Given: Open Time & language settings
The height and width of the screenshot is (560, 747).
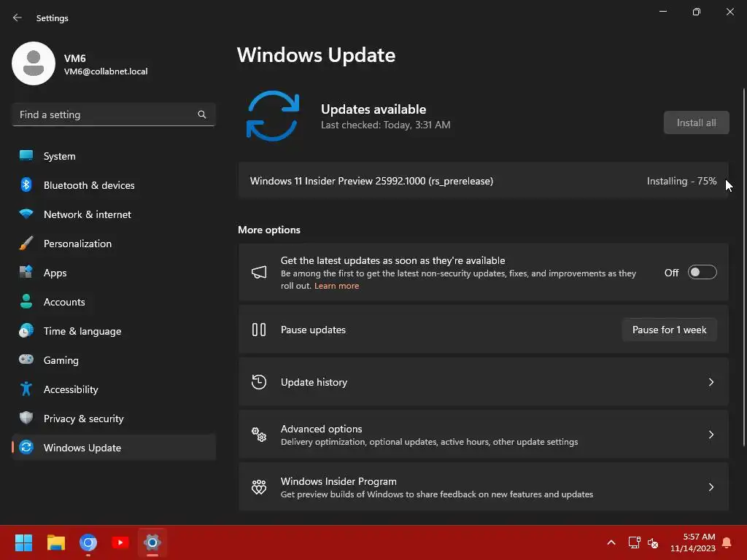Looking at the screenshot, I should coord(114,330).
